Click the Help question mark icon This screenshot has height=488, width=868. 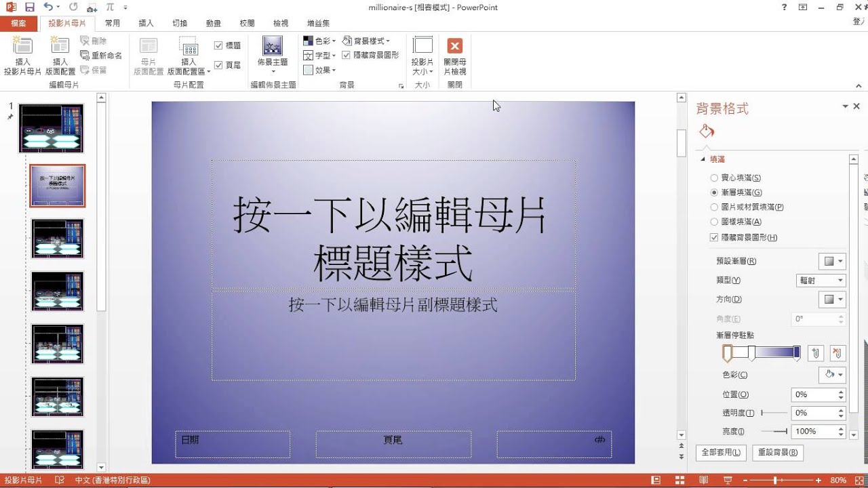point(785,7)
